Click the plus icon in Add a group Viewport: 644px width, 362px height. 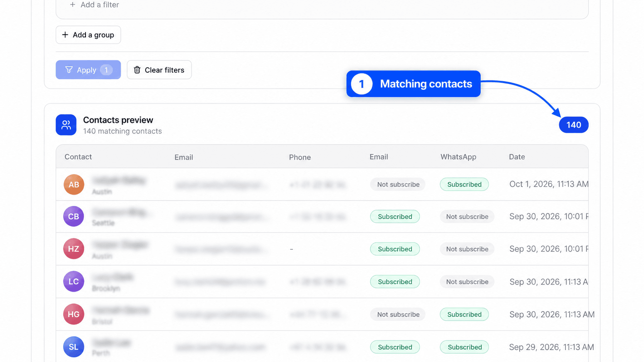(x=65, y=35)
